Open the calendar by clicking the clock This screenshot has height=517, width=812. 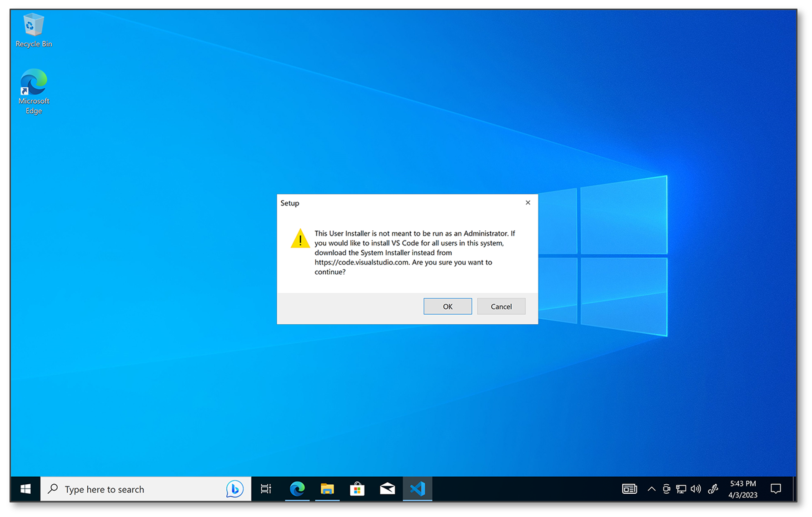coord(742,489)
